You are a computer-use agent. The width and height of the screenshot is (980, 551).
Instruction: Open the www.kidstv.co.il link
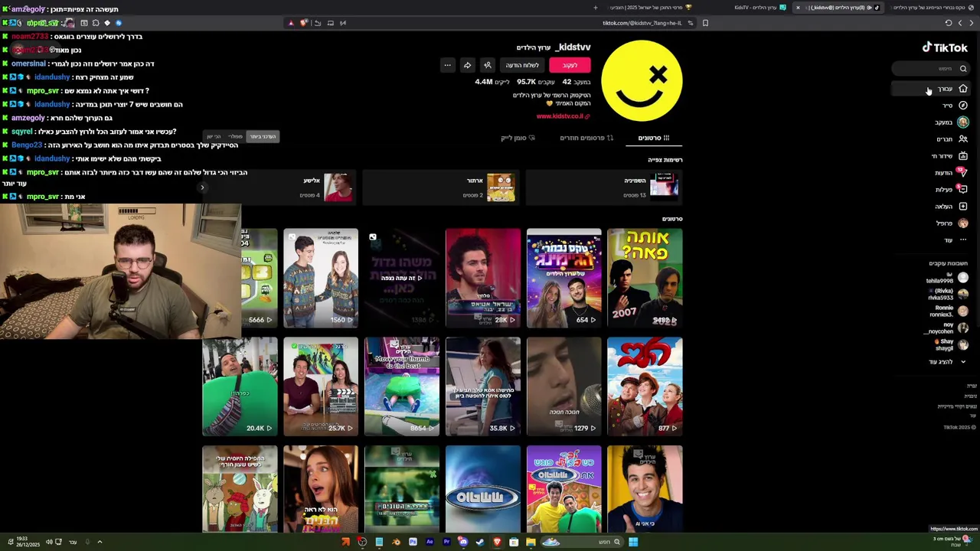pyautogui.click(x=563, y=116)
